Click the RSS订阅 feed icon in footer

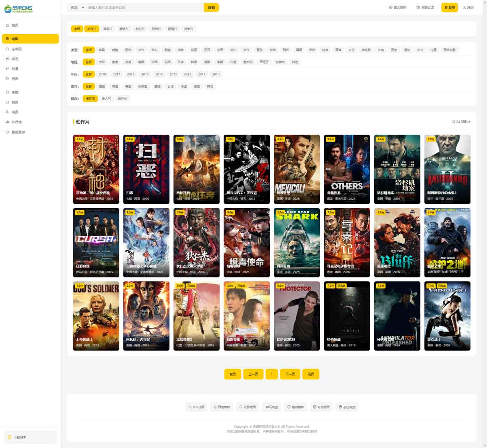click(190, 407)
